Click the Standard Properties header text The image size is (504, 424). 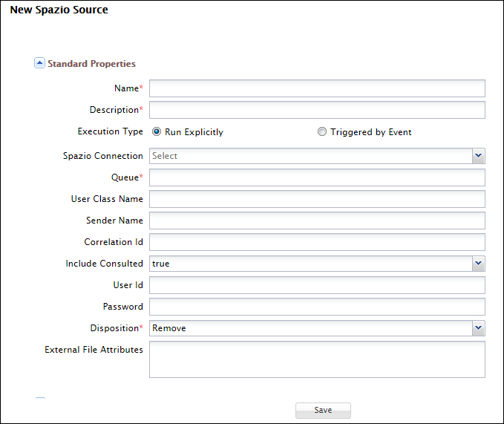(91, 64)
